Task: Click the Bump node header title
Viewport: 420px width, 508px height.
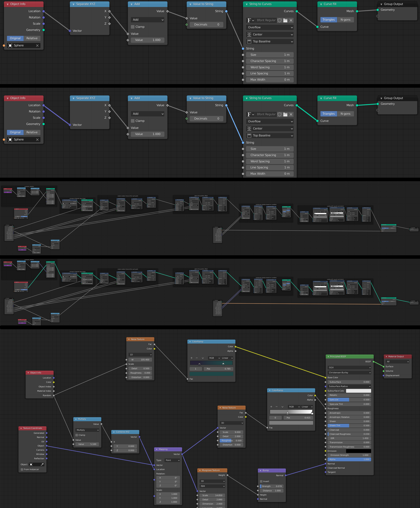Action: [266, 470]
